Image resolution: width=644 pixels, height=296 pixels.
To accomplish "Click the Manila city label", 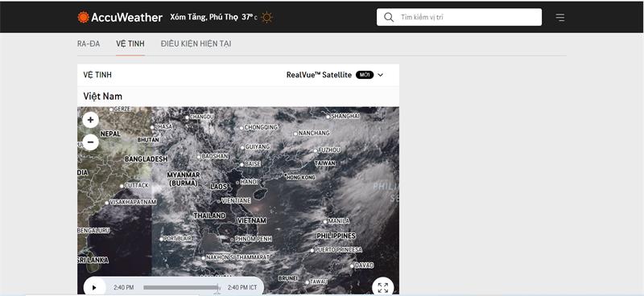I will coord(339,221).
